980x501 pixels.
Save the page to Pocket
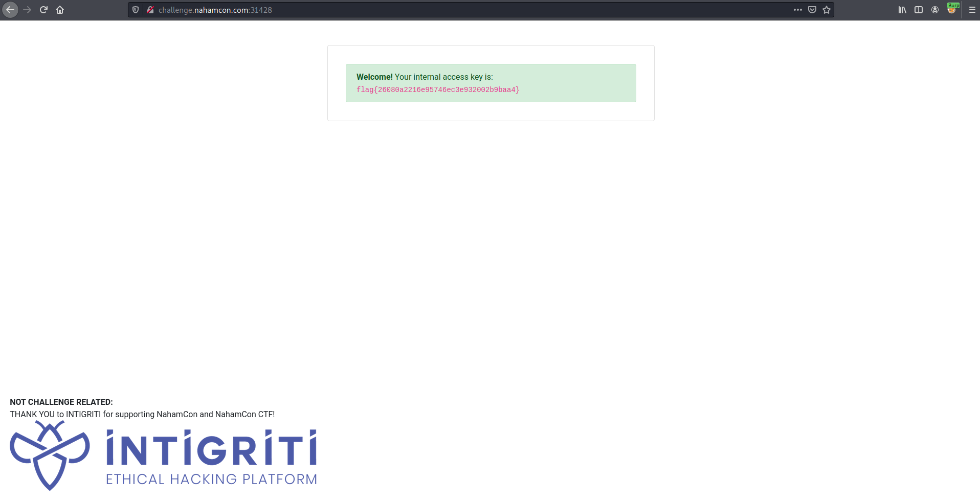[812, 10]
